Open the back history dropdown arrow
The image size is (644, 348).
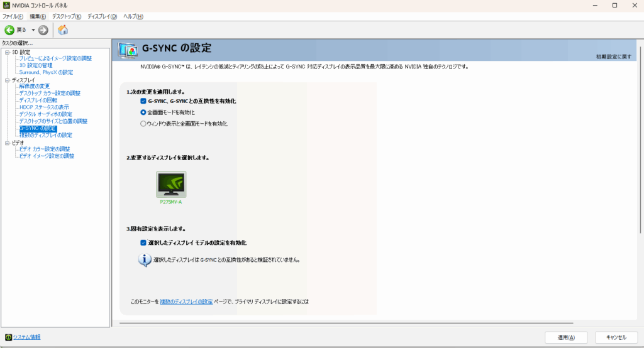(x=33, y=30)
